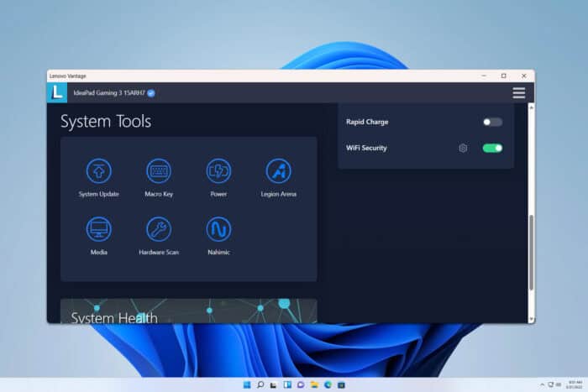Launch Legion Arena
Screen dimensions: 588x392
(x=279, y=178)
